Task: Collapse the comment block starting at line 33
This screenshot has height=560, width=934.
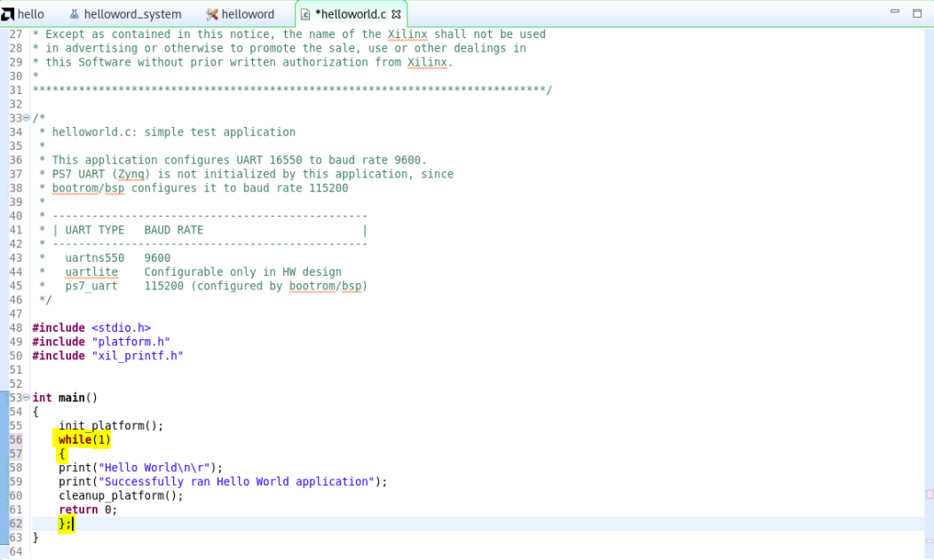Action: [x=26, y=117]
